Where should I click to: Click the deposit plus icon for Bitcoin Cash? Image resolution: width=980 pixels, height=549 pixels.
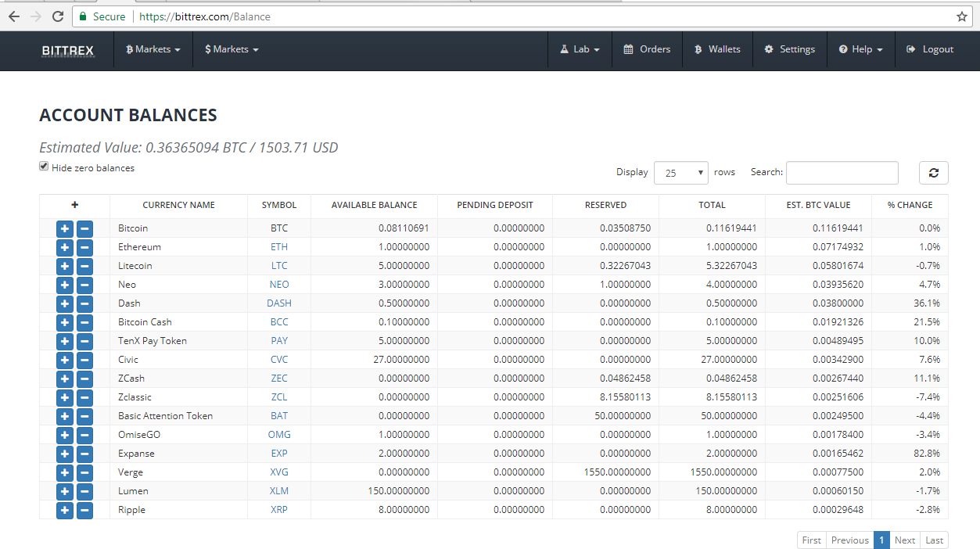pyautogui.click(x=65, y=322)
